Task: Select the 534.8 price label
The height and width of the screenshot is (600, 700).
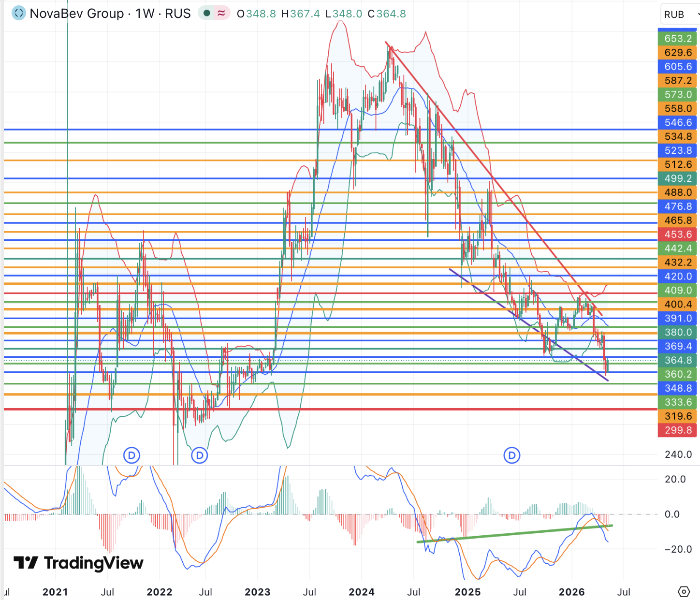Action: click(x=677, y=136)
